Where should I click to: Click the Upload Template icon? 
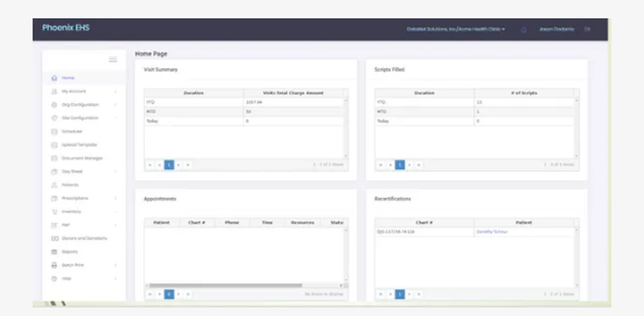[x=54, y=145]
